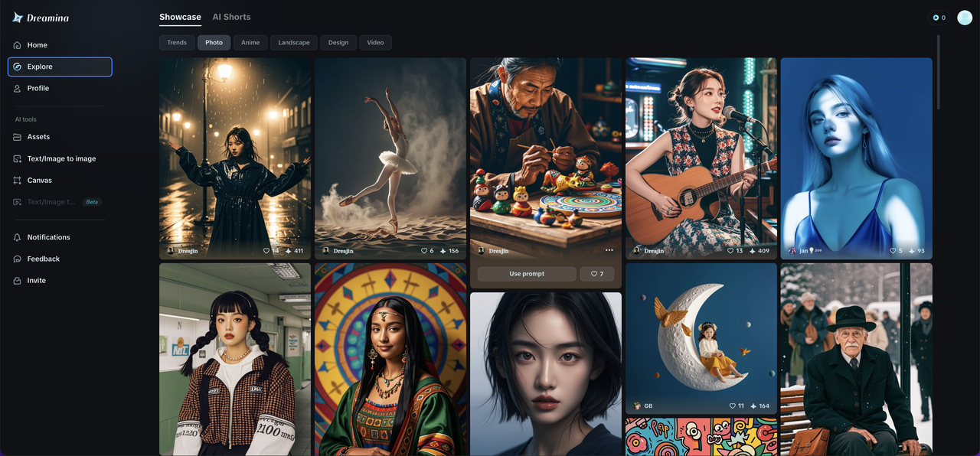
Task: Switch to the AI Shorts tab
Action: click(x=231, y=17)
